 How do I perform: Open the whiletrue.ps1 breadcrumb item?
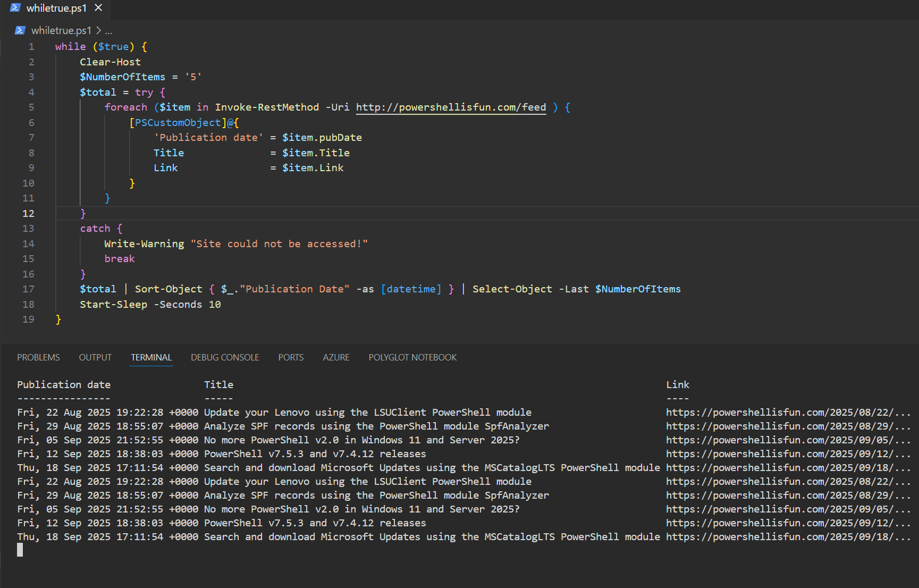point(62,30)
